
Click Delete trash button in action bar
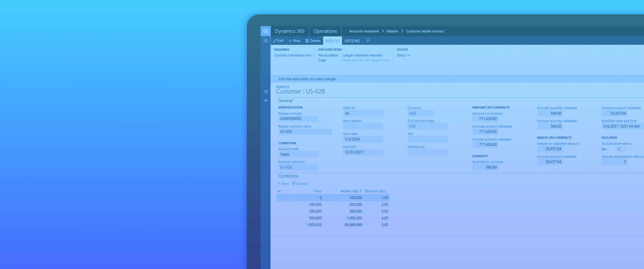313,41
